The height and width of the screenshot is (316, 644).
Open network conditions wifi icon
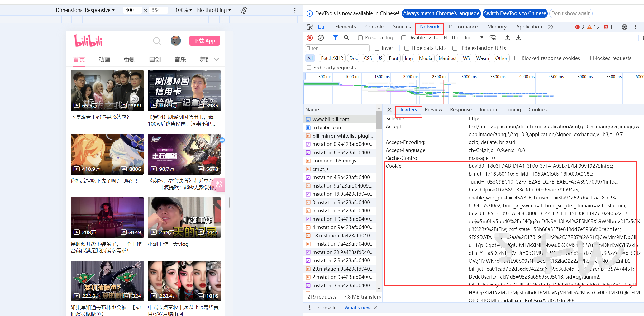tap(493, 38)
